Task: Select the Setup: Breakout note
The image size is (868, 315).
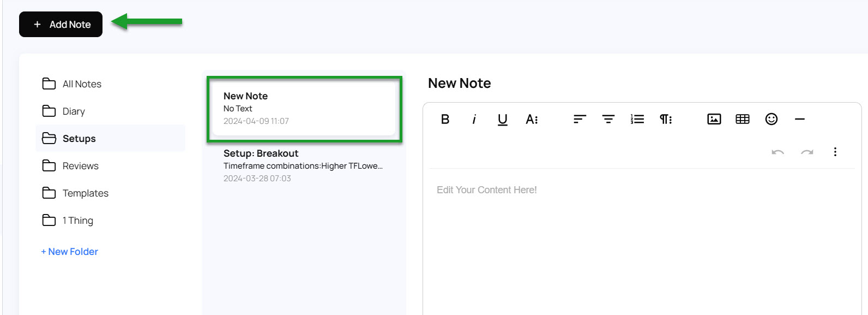Action: [x=303, y=165]
